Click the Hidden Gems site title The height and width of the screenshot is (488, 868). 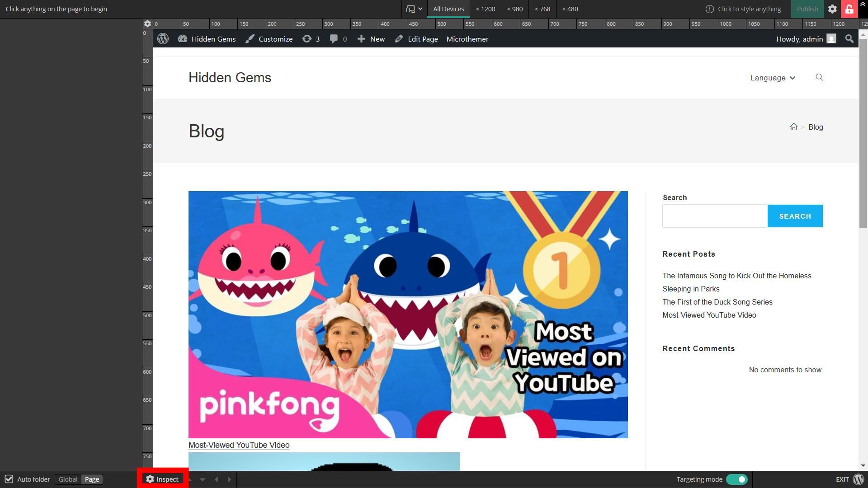[x=230, y=78]
